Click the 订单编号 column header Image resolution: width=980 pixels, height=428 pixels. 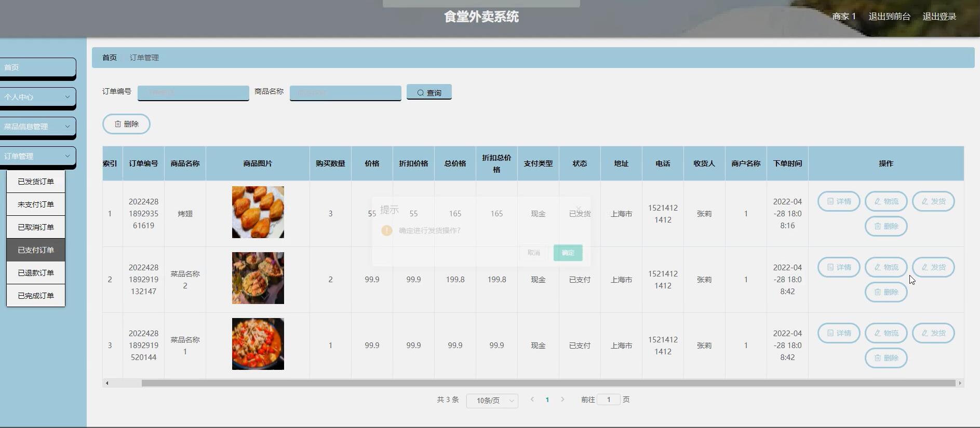[143, 163]
